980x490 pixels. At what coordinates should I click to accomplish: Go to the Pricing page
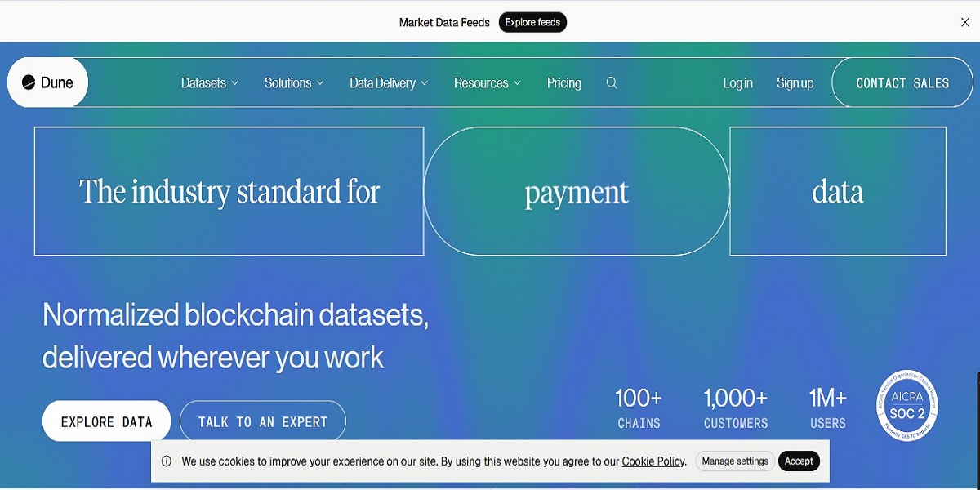(x=564, y=82)
